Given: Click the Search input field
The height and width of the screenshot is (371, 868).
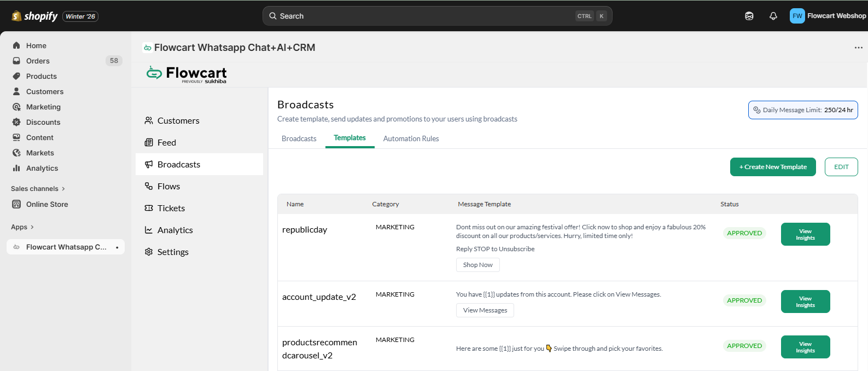Looking at the screenshot, I should (438, 16).
